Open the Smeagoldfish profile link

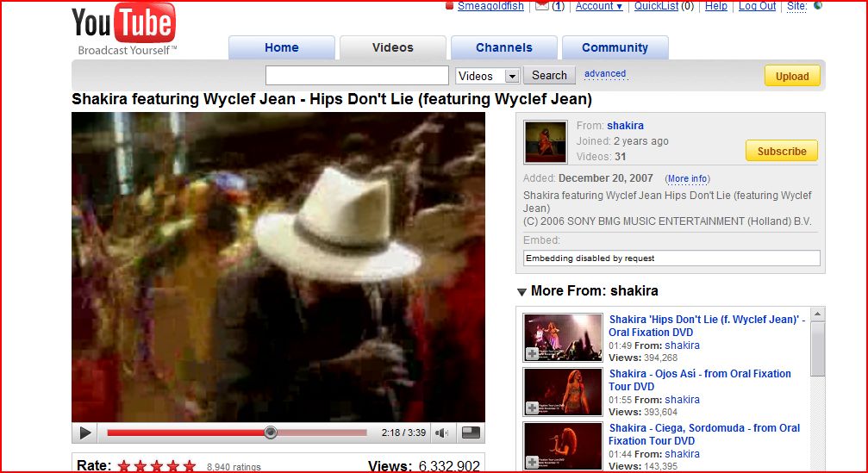coord(490,6)
